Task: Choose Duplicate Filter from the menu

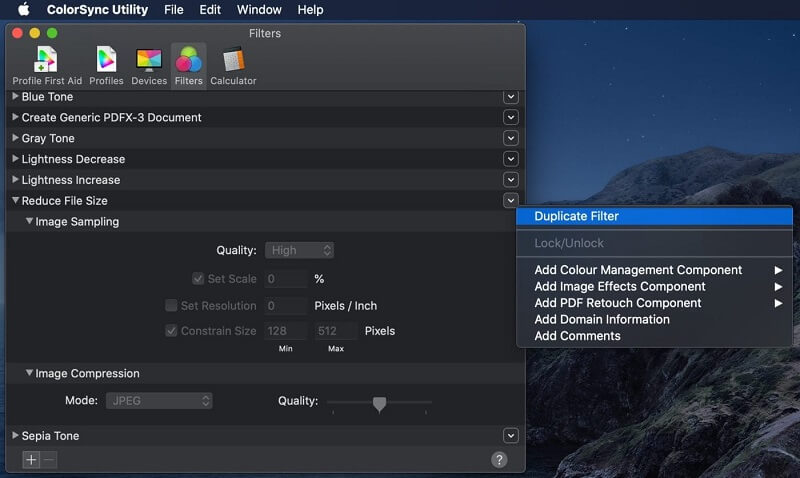Action: 576,216
